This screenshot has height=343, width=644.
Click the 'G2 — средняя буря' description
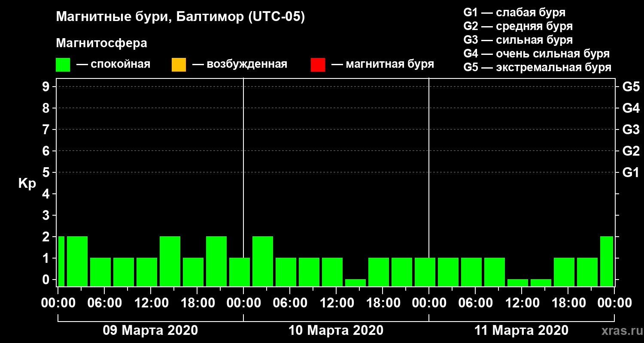pyautogui.click(x=518, y=26)
